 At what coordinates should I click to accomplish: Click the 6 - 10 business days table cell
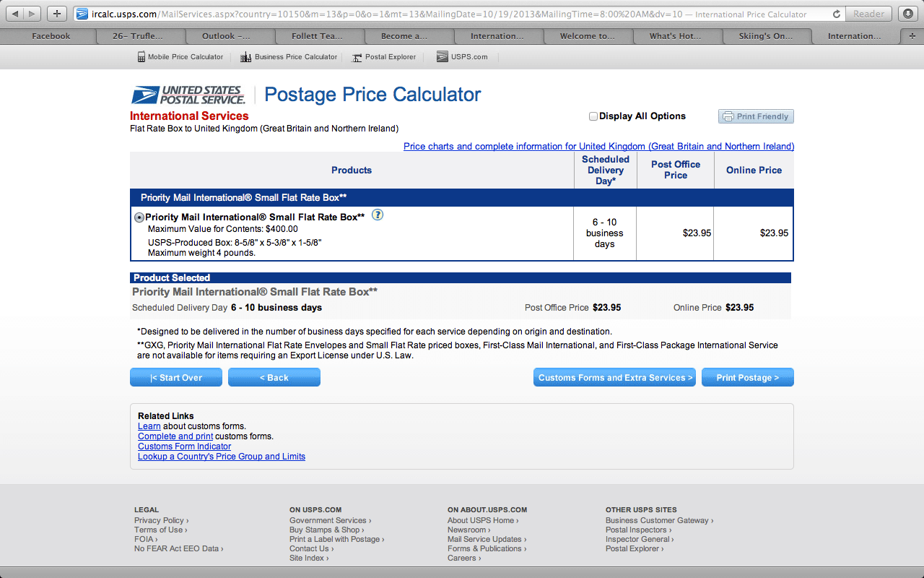pos(605,233)
